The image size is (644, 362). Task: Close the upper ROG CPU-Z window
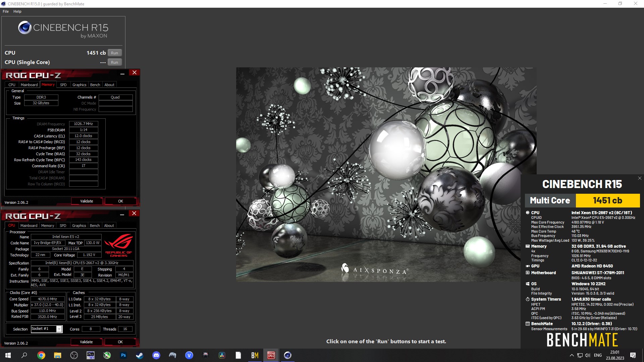point(135,73)
